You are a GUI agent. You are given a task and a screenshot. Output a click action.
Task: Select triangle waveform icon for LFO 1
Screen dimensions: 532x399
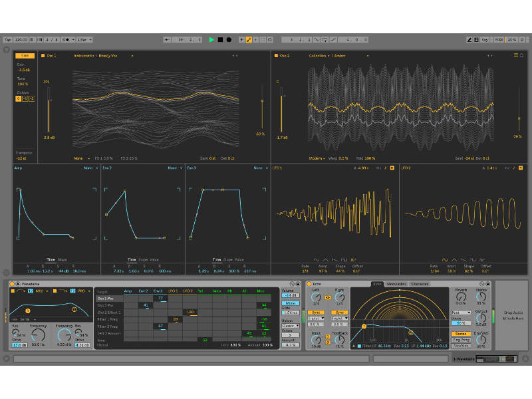[x=325, y=260]
